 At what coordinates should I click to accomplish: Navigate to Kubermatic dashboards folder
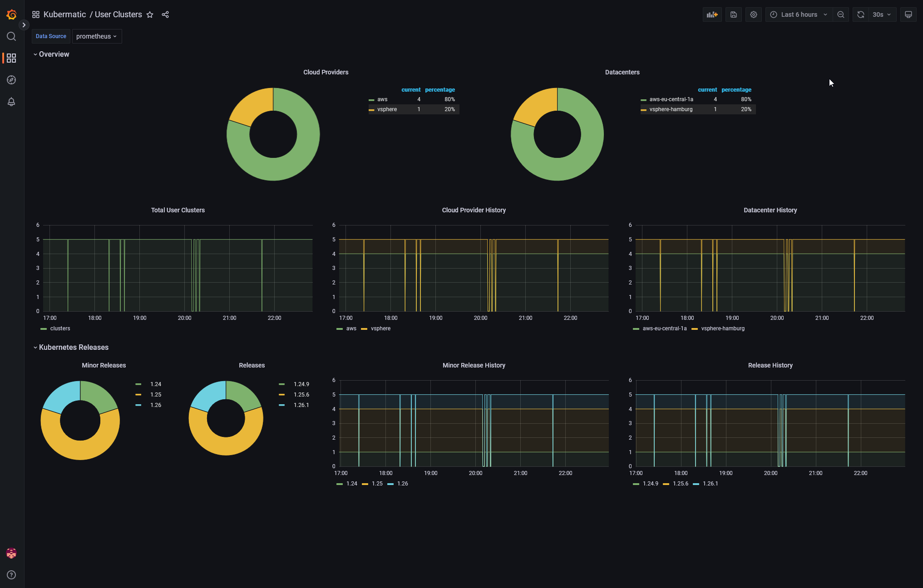click(64, 14)
